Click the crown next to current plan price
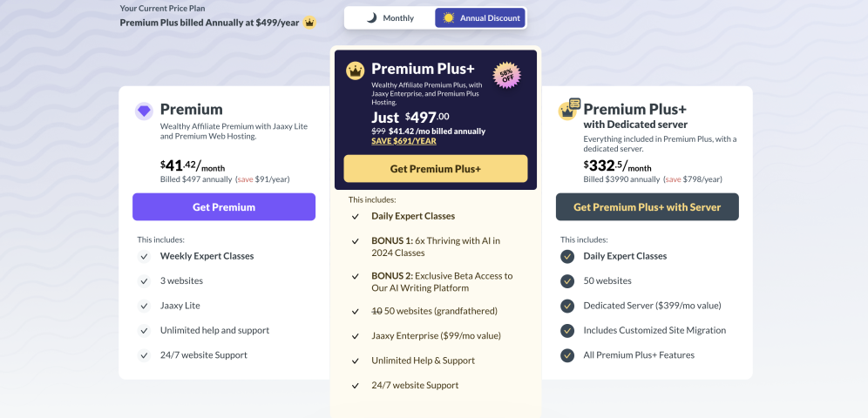The image size is (868, 418). pyautogui.click(x=309, y=23)
